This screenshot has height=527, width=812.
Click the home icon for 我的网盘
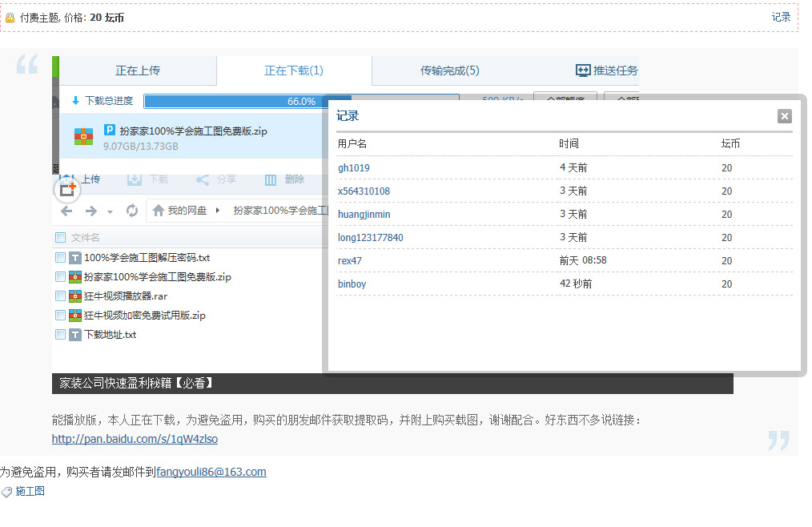[159, 211]
